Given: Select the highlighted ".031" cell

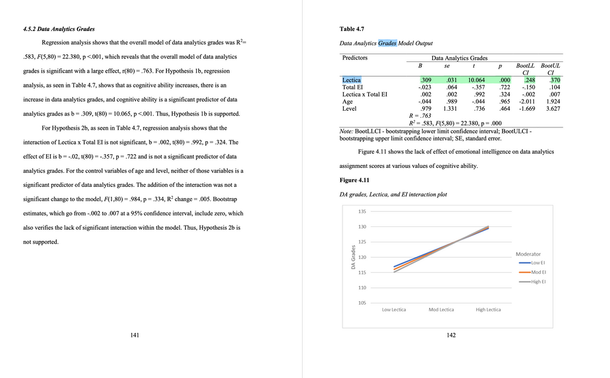Looking at the screenshot, I should tap(451, 80).
